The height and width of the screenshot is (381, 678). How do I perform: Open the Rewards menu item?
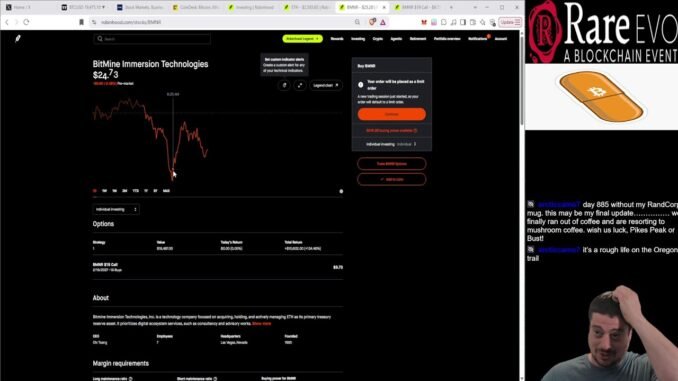coord(337,39)
